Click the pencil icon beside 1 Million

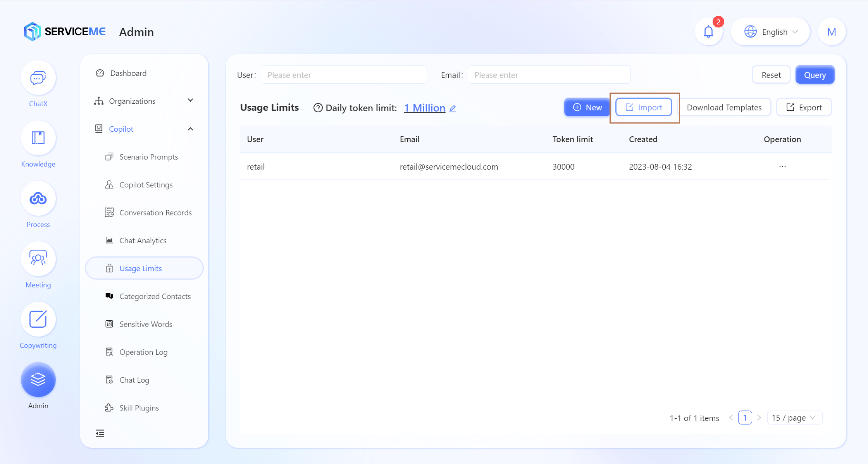pos(453,108)
